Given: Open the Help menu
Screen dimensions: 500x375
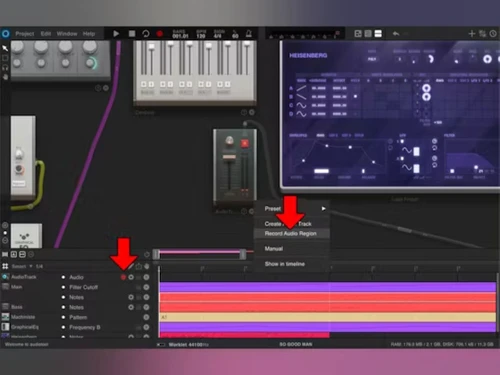Looking at the screenshot, I should [x=89, y=34].
